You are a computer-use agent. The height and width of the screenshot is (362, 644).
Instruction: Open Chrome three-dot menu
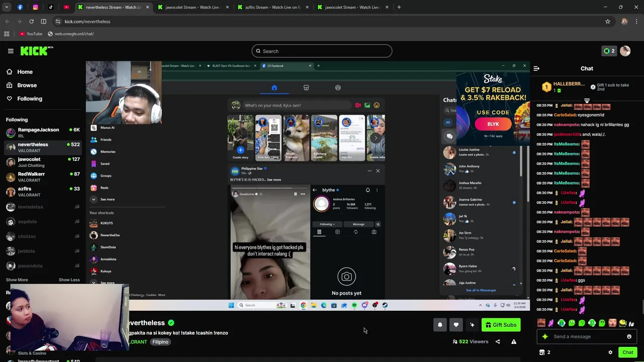pyautogui.click(x=636, y=22)
